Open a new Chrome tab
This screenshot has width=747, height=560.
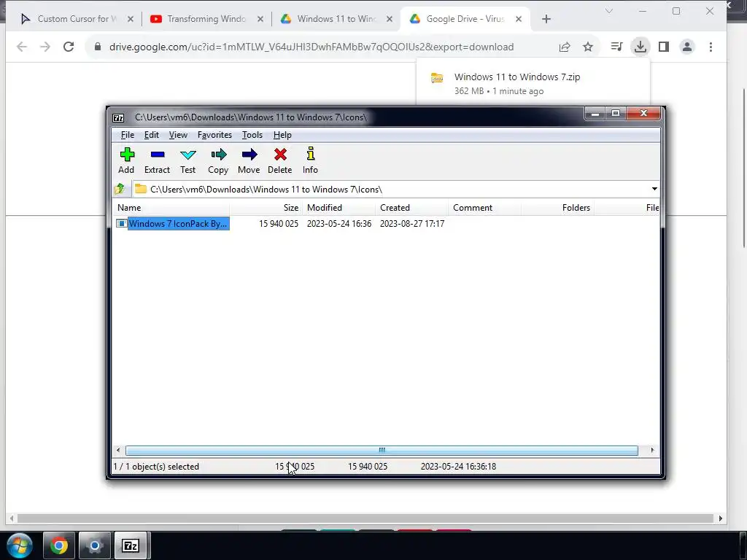point(546,19)
